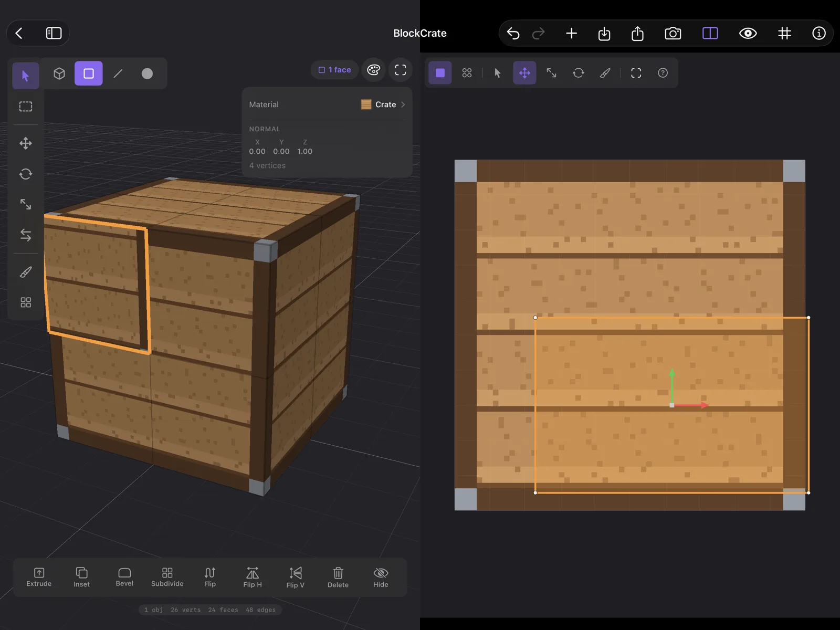Toggle UV face mode purple square
840x630 pixels.
click(x=440, y=73)
